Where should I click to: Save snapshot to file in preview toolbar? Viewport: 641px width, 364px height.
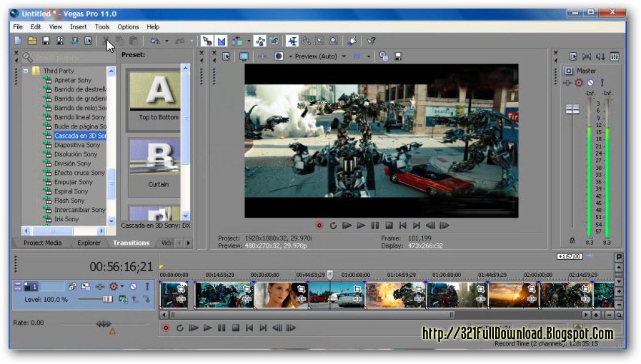[398, 56]
